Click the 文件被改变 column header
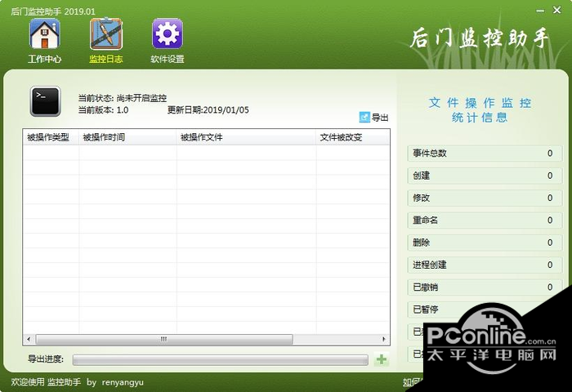 353,137
